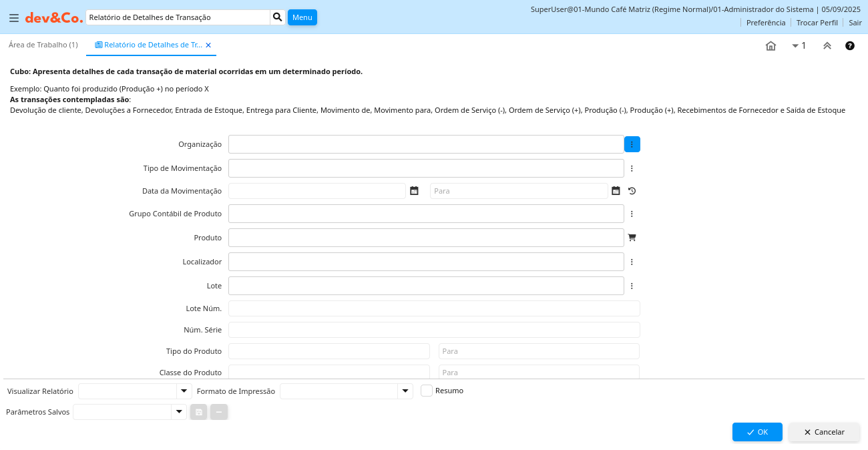The height and width of the screenshot is (450, 868).
Task: Click the Trocar Perfil link
Action: (x=817, y=23)
